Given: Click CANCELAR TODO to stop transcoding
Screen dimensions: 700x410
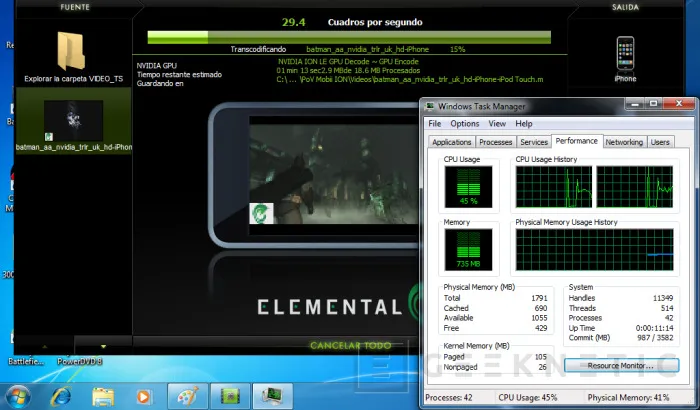Looking at the screenshot, I should pos(350,345).
